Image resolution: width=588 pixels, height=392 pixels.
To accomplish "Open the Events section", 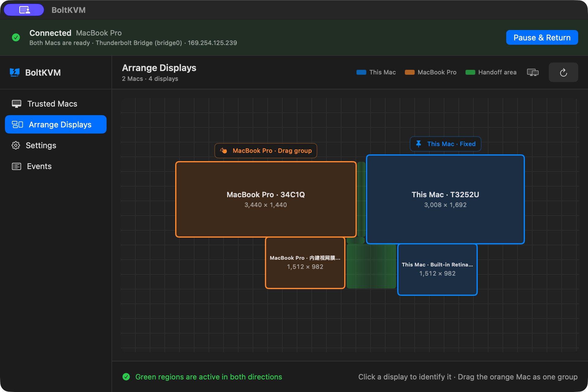I will (x=56, y=166).
